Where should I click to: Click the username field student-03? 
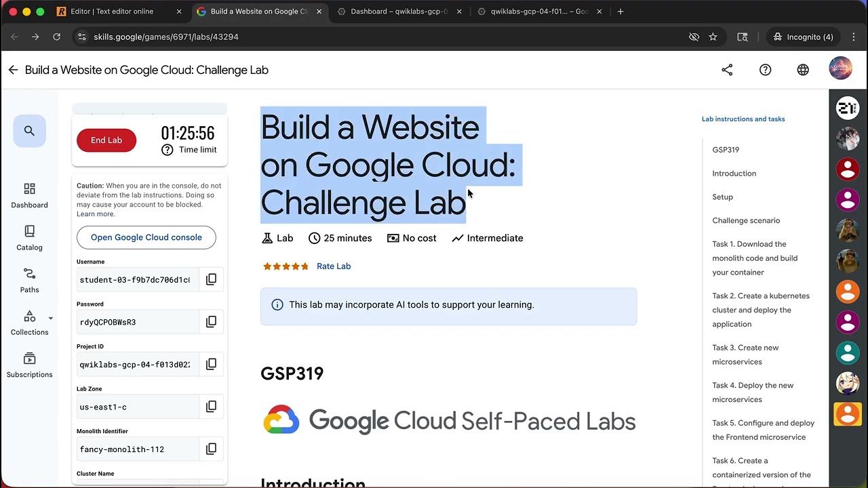pos(138,279)
